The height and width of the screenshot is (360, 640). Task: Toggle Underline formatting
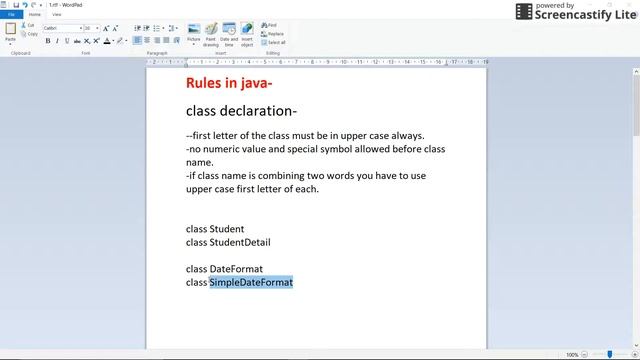click(67, 41)
